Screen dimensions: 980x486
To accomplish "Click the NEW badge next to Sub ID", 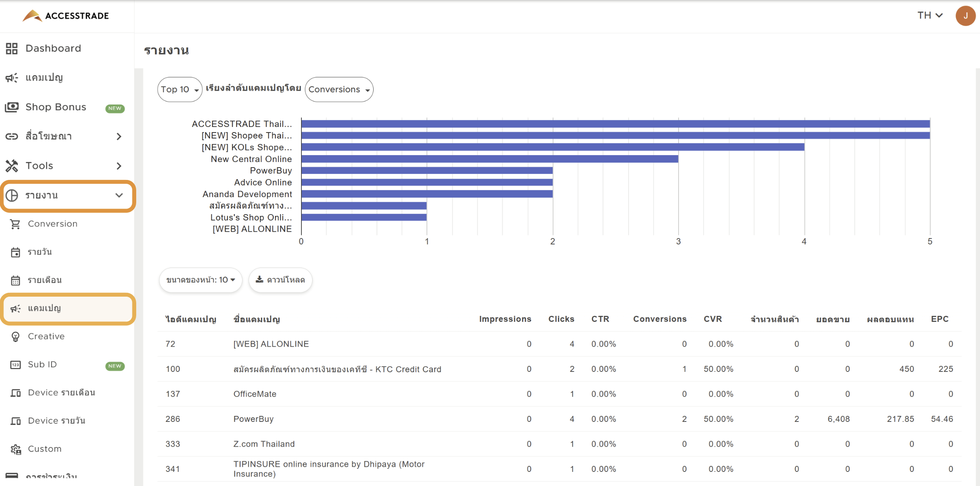I will 115,366.
